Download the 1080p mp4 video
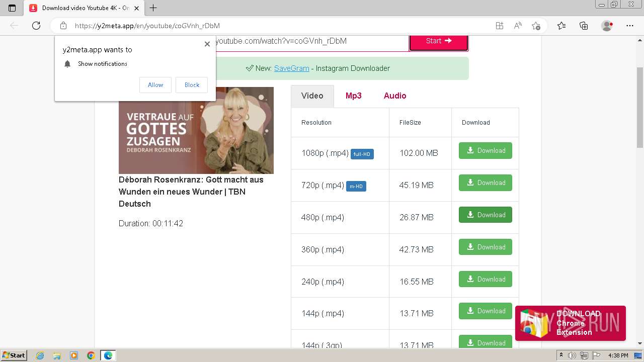 486,150
